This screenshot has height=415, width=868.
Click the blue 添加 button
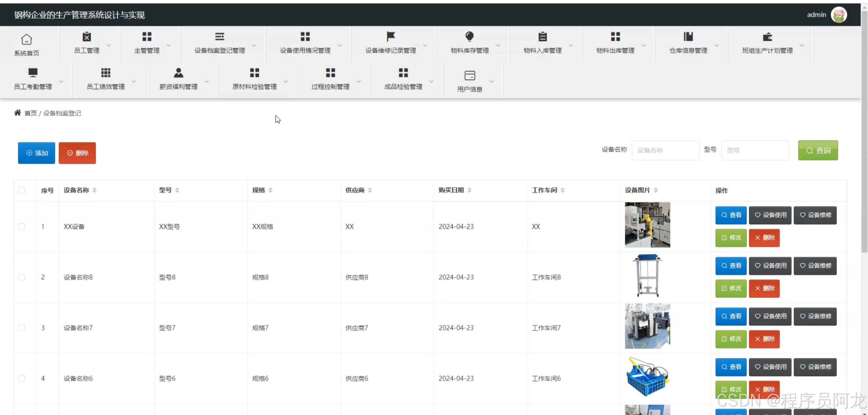tap(37, 153)
